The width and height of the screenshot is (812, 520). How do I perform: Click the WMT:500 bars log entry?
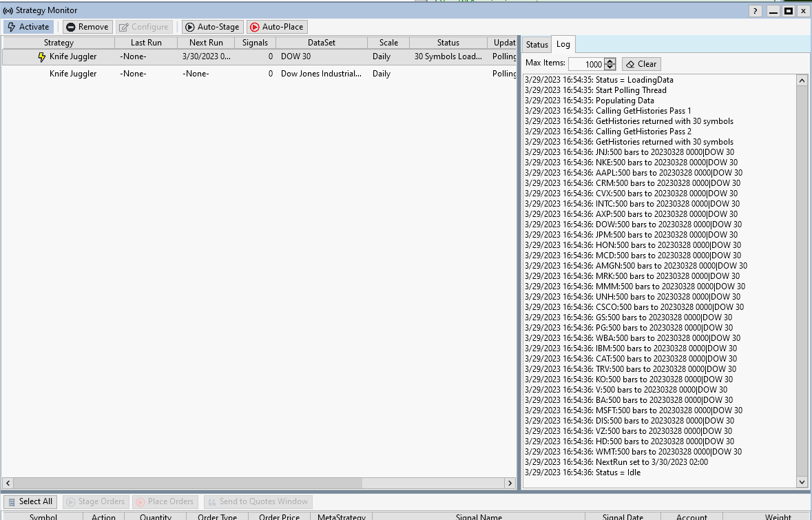(x=633, y=452)
